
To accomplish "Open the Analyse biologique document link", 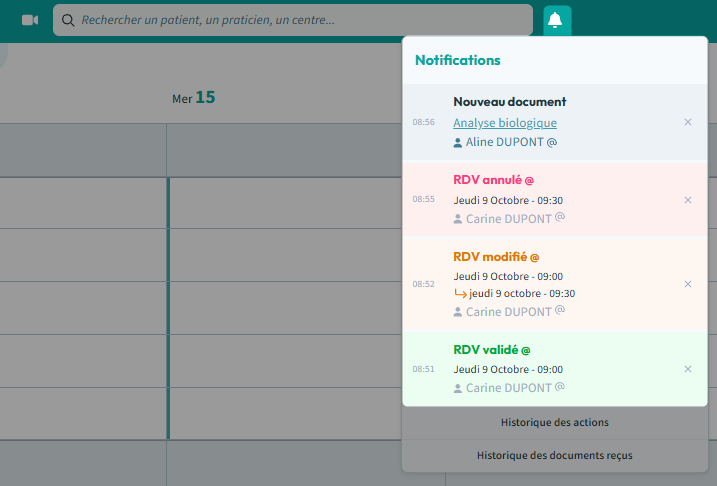I will point(504,123).
